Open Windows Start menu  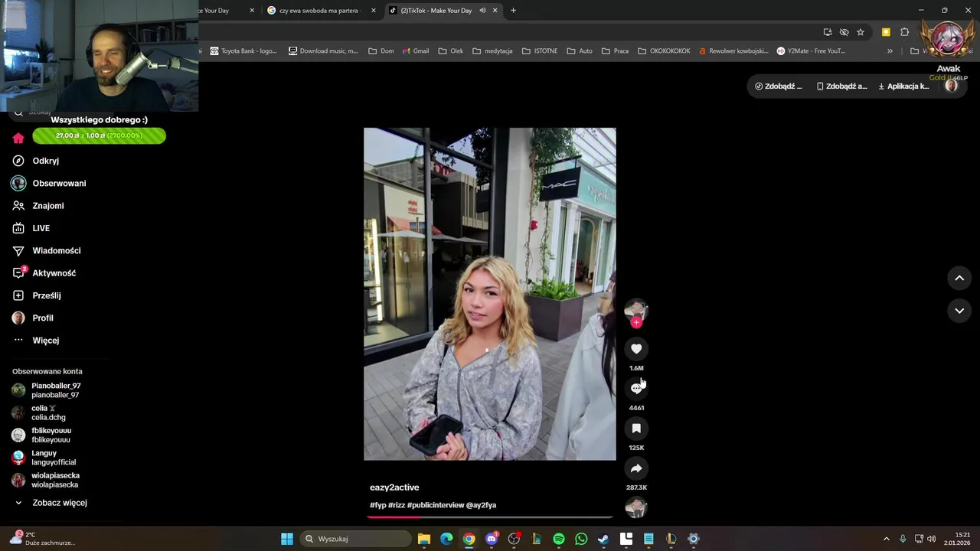point(287,539)
